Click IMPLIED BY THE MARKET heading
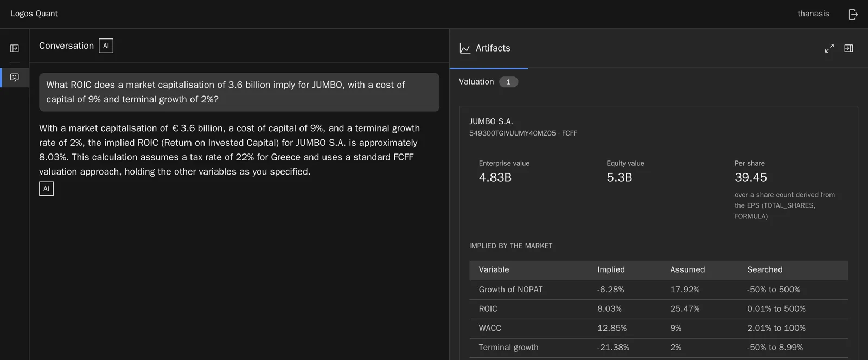 (511, 246)
